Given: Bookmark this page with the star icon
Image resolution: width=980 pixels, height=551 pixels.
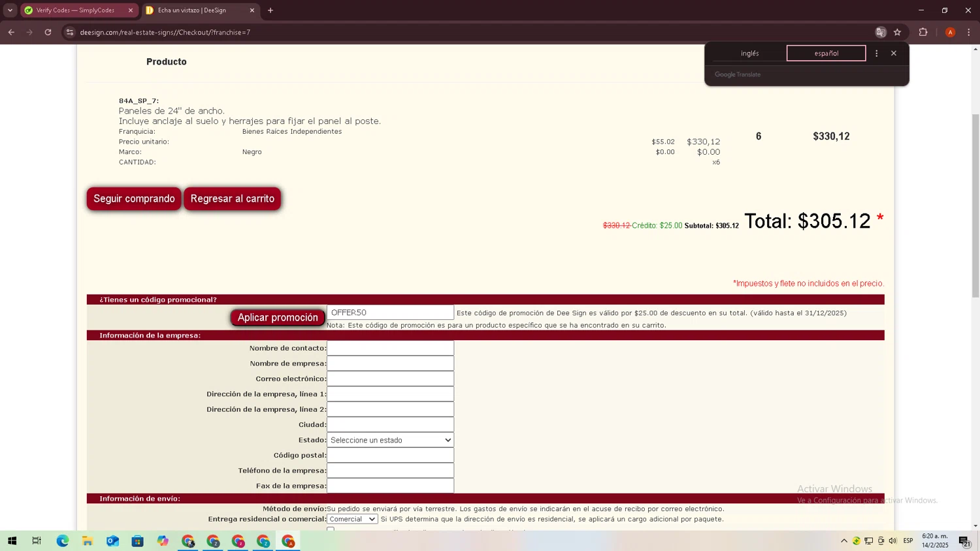Looking at the screenshot, I should pyautogui.click(x=898, y=32).
